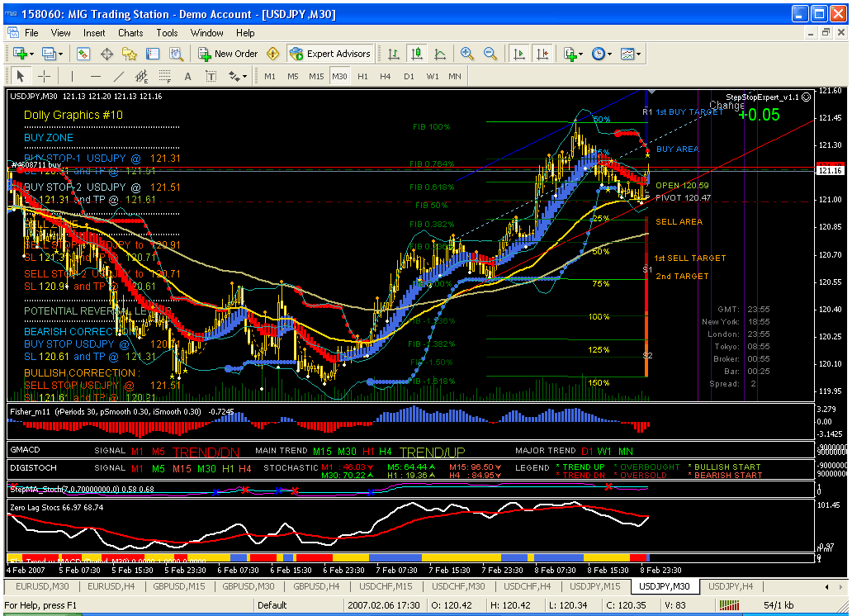852x616 pixels.
Task: Select the Fibonacci retracement tool
Action: (164, 77)
